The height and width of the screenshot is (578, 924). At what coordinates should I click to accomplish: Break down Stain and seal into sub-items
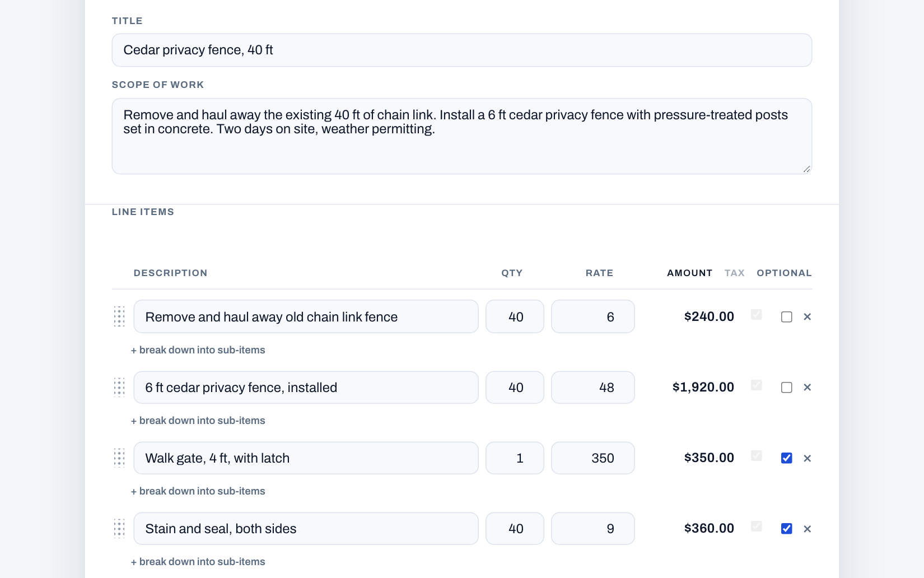click(x=198, y=562)
